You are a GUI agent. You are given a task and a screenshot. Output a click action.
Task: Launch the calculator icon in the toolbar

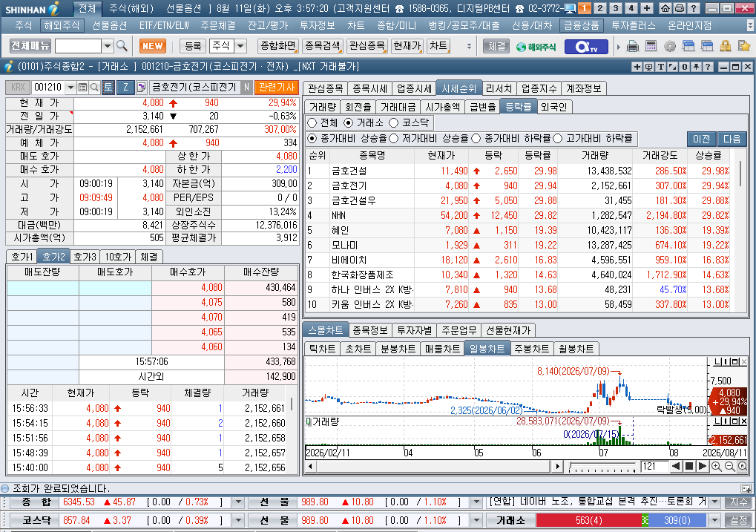651,46
